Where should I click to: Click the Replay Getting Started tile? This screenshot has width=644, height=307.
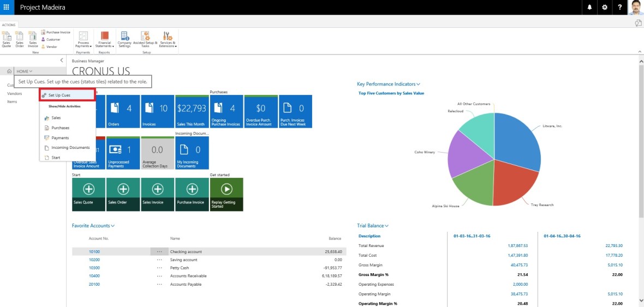(226, 194)
